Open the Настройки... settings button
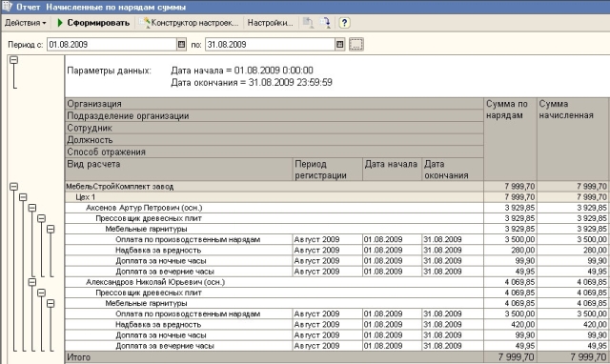 [x=270, y=23]
